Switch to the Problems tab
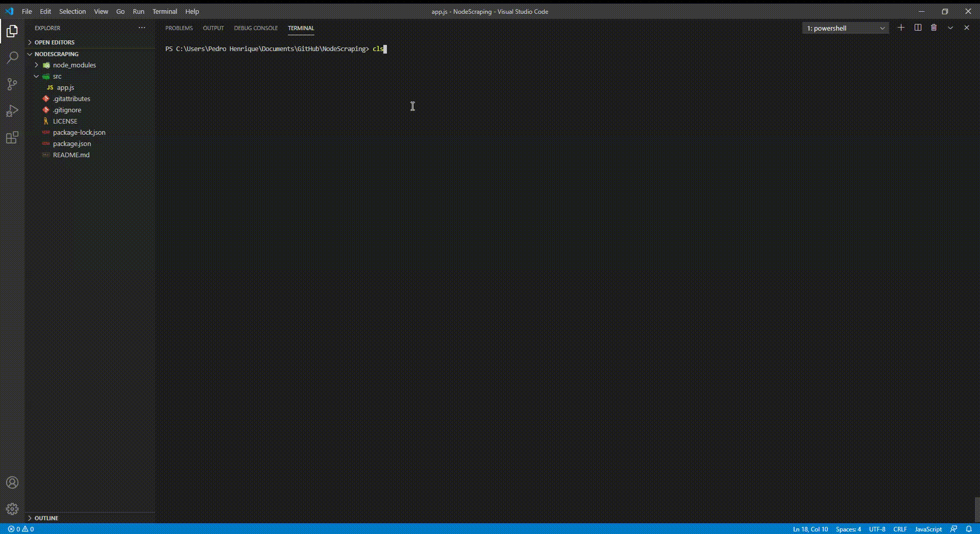The image size is (980, 534). pos(179,28)
